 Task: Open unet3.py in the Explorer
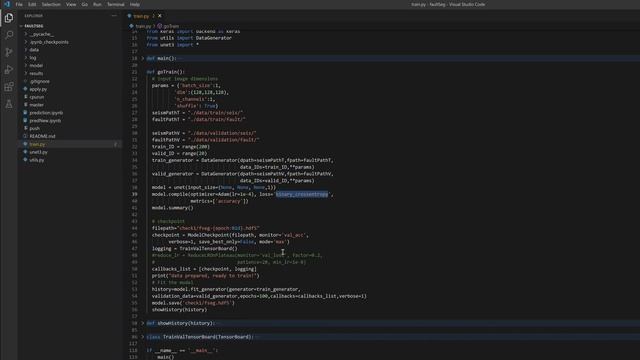tap(38, 152)
